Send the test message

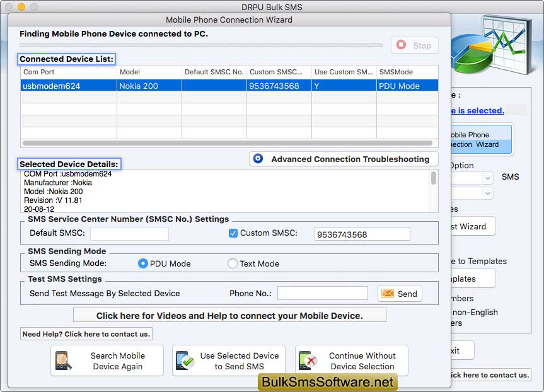point(400,294)
